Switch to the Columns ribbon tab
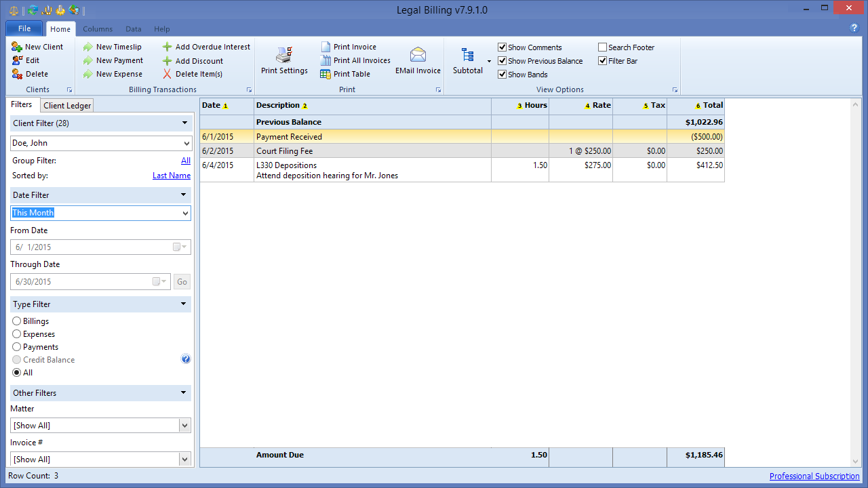 (98, 29)
